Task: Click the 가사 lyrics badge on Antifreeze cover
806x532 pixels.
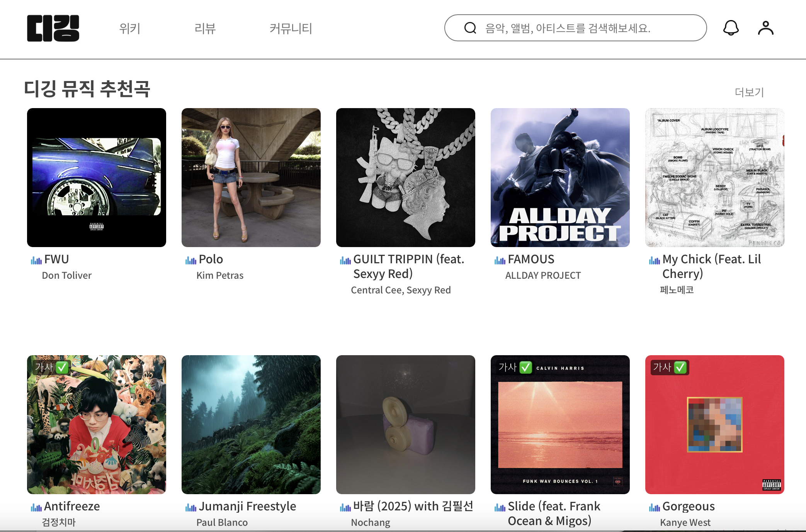Action: coord(52,367)
